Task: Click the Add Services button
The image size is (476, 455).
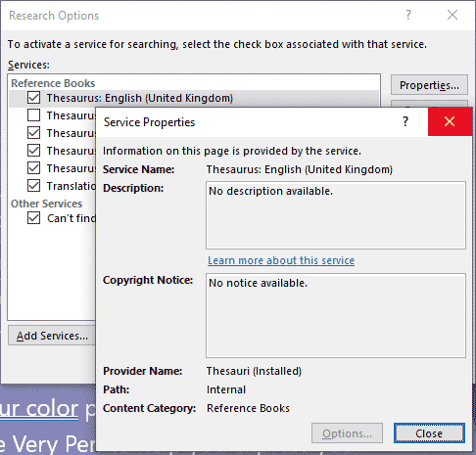Action: (52, 336)
